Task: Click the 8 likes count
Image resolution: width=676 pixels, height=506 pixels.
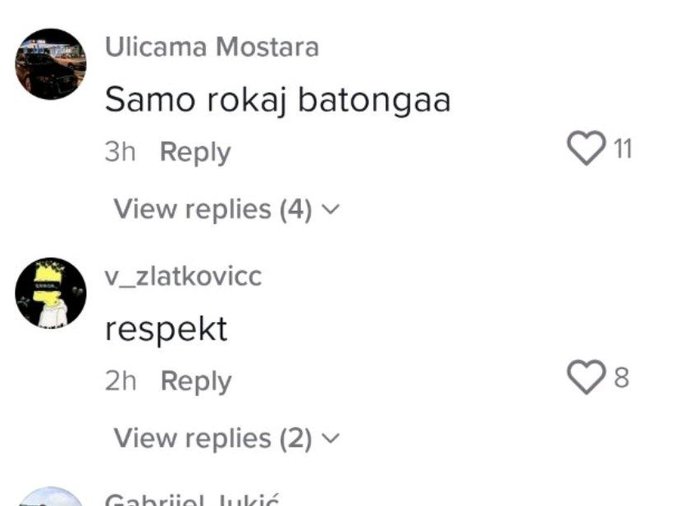Action: tap(621, 379)
